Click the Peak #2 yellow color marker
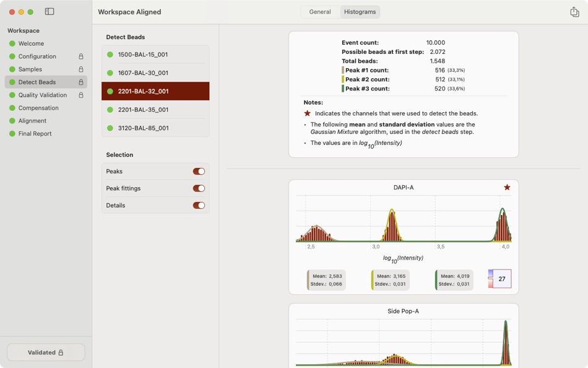The width and height of the screenshot is (588, 368). point(343,79)
